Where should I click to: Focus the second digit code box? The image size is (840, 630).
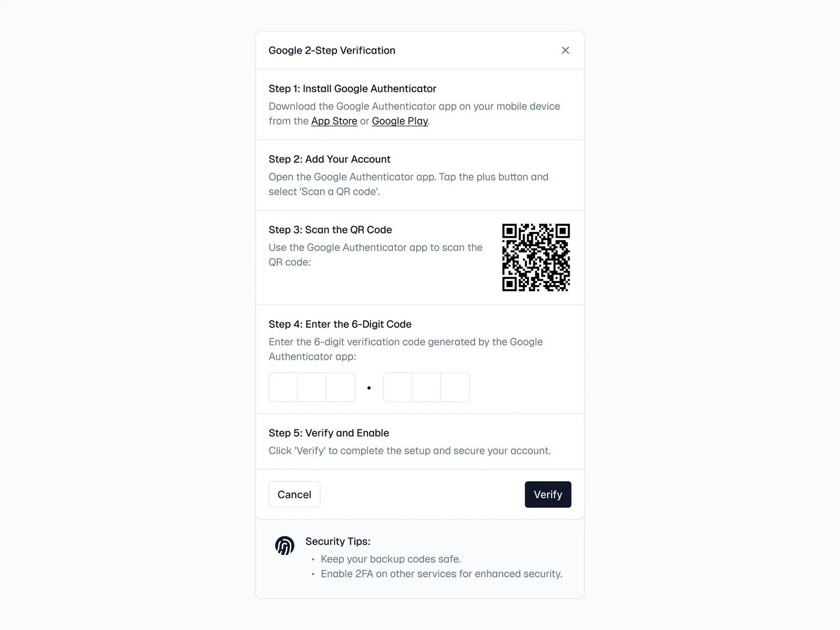pos(312,387)
